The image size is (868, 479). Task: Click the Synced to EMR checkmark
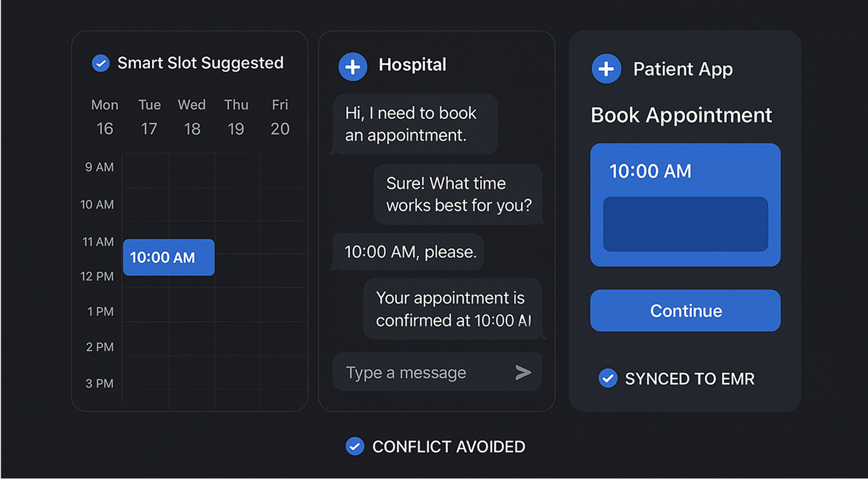607,378
